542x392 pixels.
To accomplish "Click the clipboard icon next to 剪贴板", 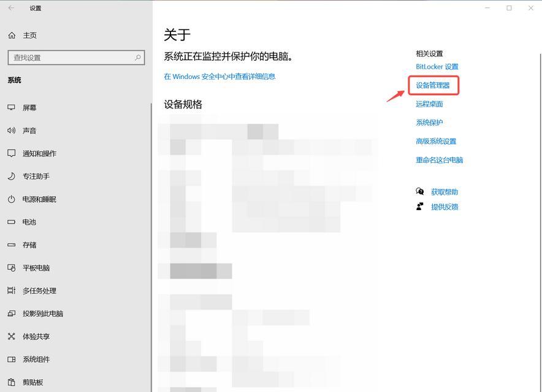I will pos(12,382).
